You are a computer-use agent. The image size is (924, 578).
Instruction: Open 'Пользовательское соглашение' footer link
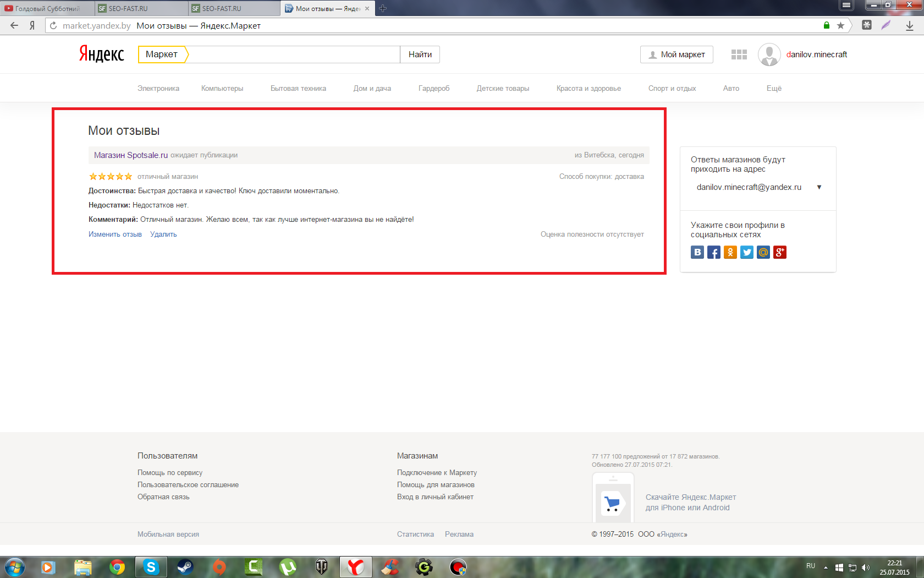pos(188,484)
